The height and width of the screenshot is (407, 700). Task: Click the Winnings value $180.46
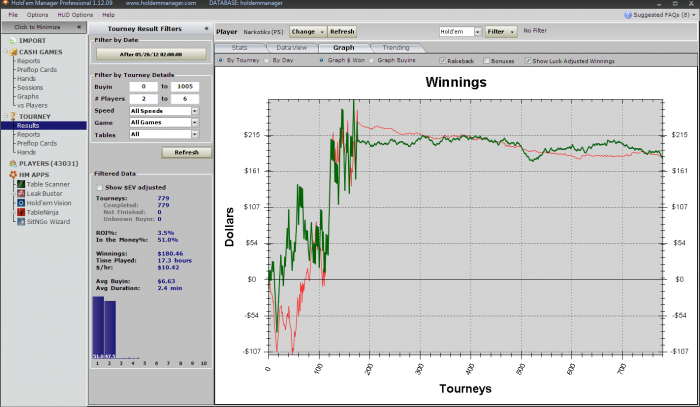point(170,253)
